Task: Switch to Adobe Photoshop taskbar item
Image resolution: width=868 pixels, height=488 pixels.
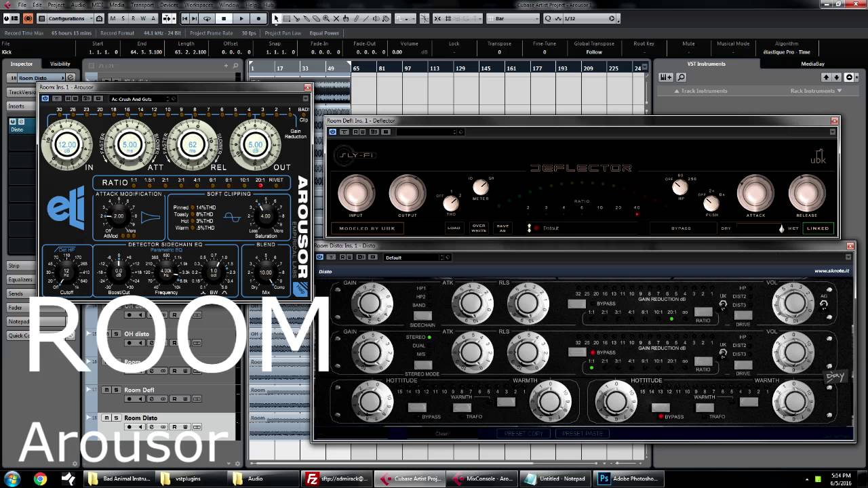Action: [x=629, y=479]
